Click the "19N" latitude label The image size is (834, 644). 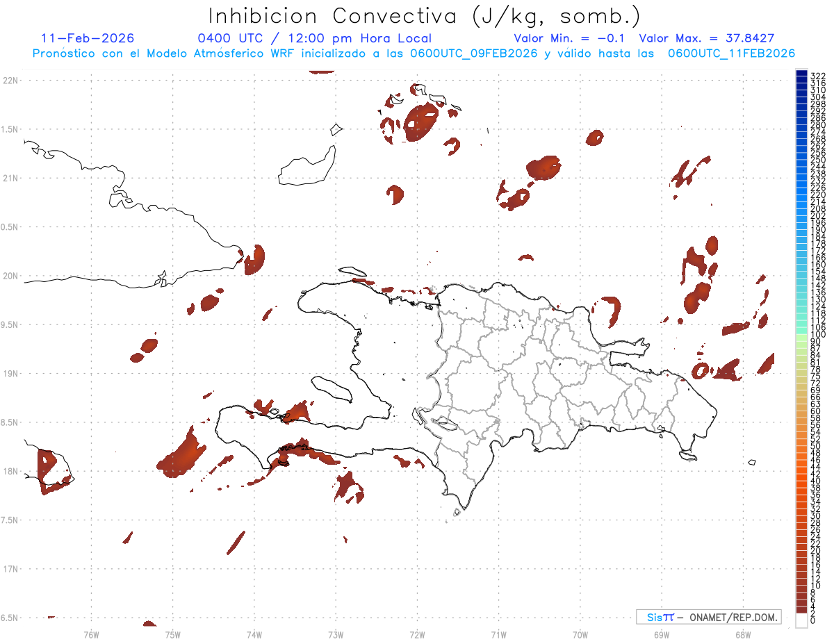click(x=10, y=373)
